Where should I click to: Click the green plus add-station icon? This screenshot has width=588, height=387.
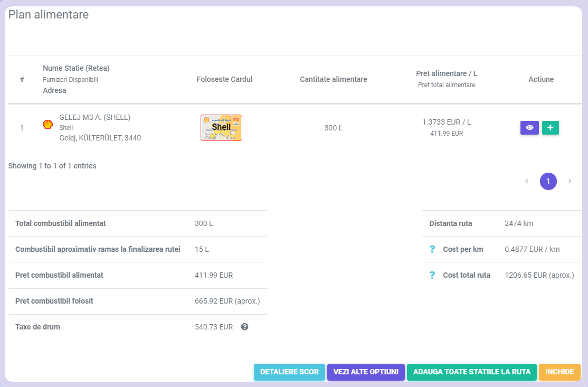(x=551, y=128)
